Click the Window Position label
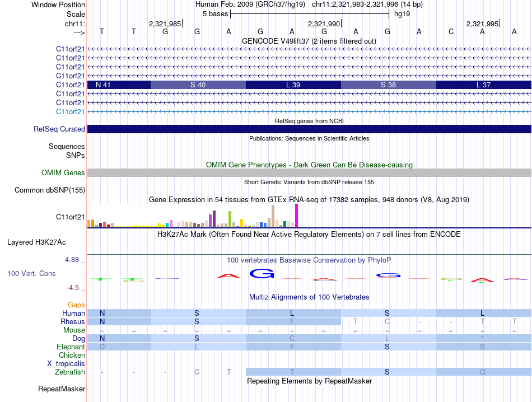The height and width of the screenshot is (402, 532). (x=58, y=4)
